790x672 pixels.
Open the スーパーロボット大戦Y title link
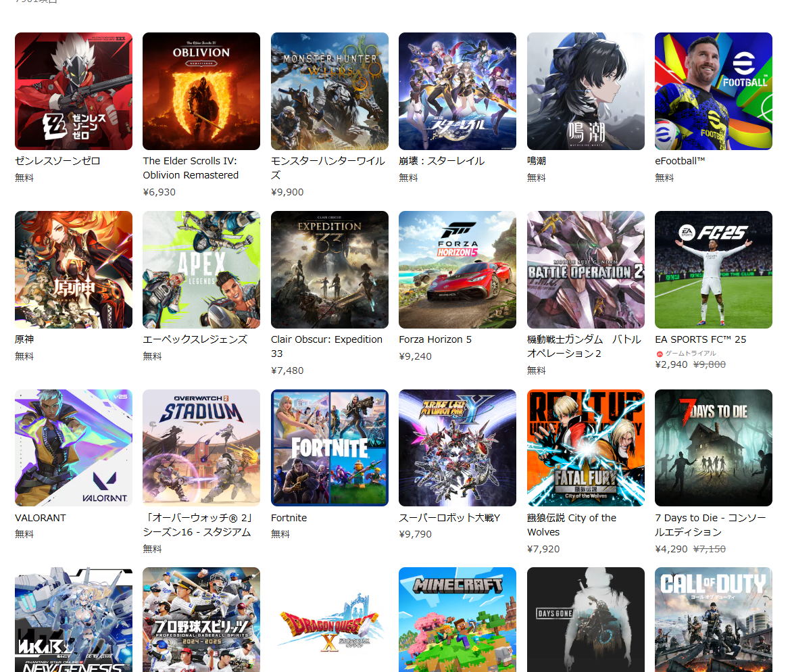click(x=449, y=518)
